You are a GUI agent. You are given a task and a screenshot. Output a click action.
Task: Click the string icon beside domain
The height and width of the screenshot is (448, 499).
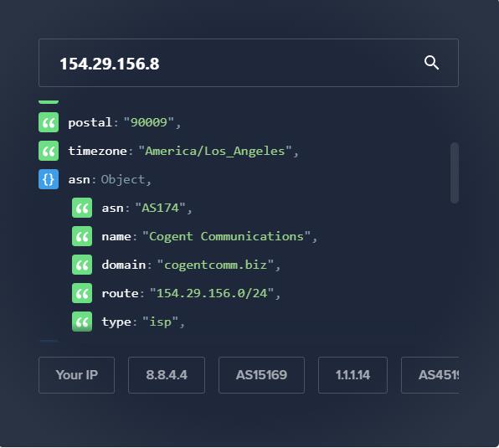pyautogui.click(x=82, y=265)
